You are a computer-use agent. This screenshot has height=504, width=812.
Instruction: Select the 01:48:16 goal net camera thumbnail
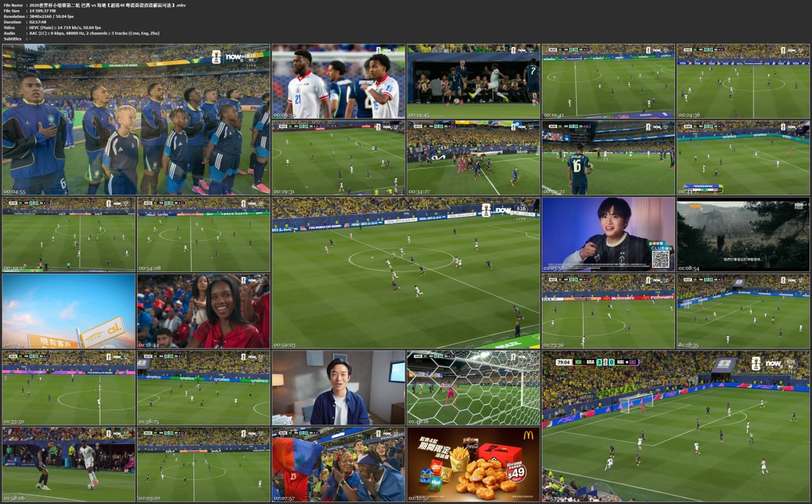(473, 388)
